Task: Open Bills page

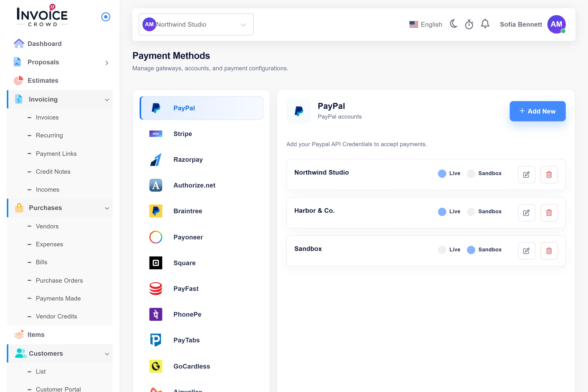Action: [41, 262]
